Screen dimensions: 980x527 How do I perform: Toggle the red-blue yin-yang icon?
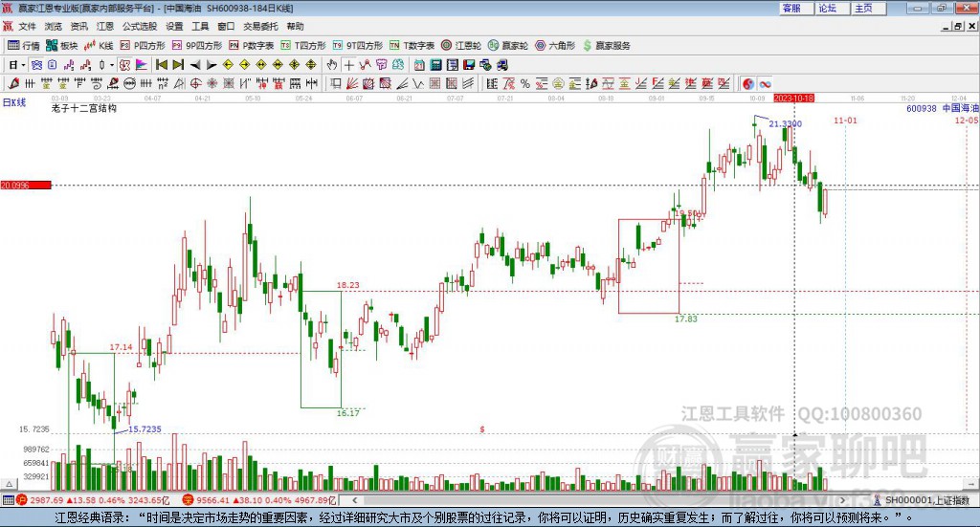pyautogui.click(x=748, y=83)
